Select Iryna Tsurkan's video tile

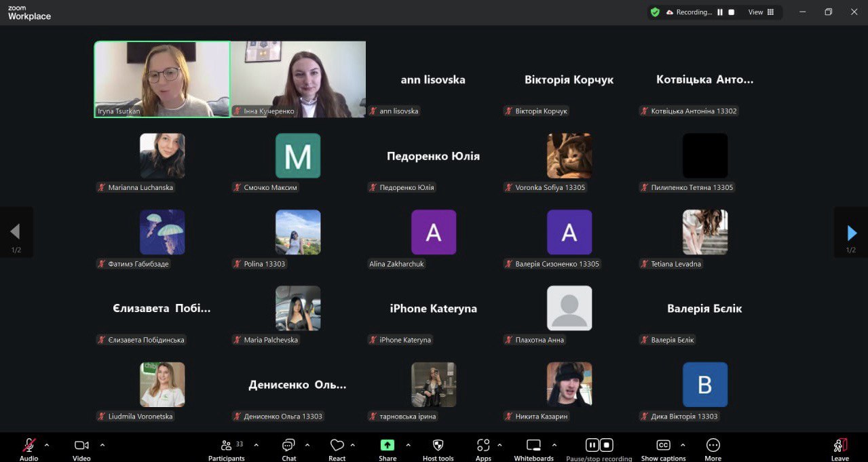(x=162, y=79)
